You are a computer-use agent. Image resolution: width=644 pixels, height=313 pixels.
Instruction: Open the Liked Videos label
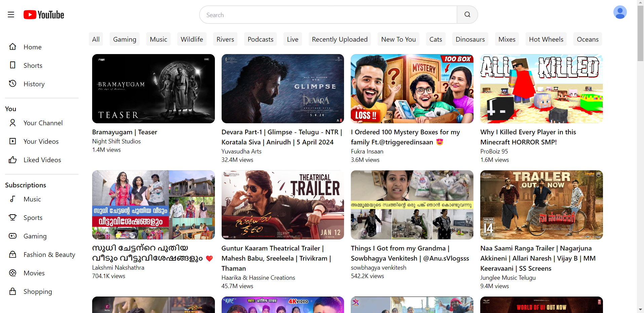[42, 160]
